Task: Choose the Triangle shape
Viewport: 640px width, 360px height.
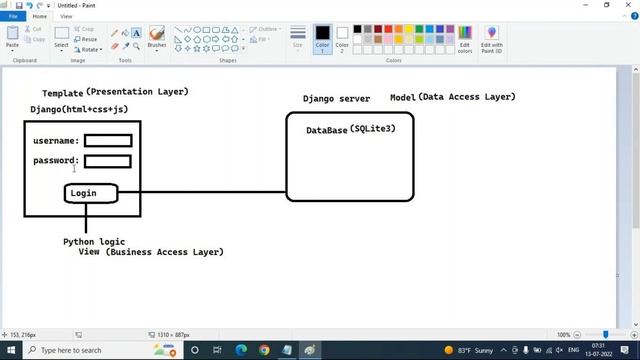Action: click(235, 30)
